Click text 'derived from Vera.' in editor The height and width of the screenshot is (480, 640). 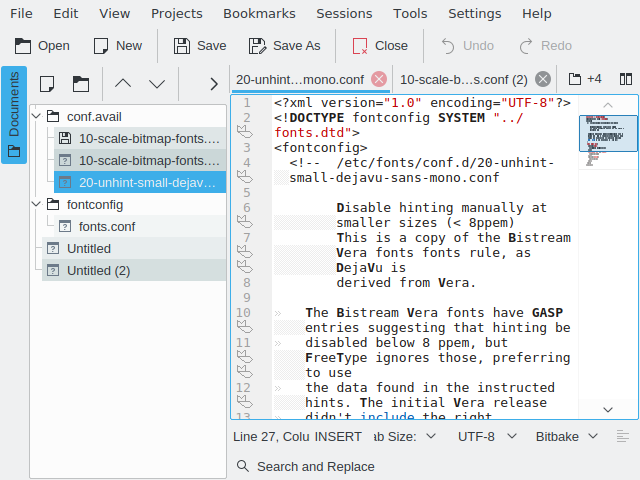pos(406,282)
